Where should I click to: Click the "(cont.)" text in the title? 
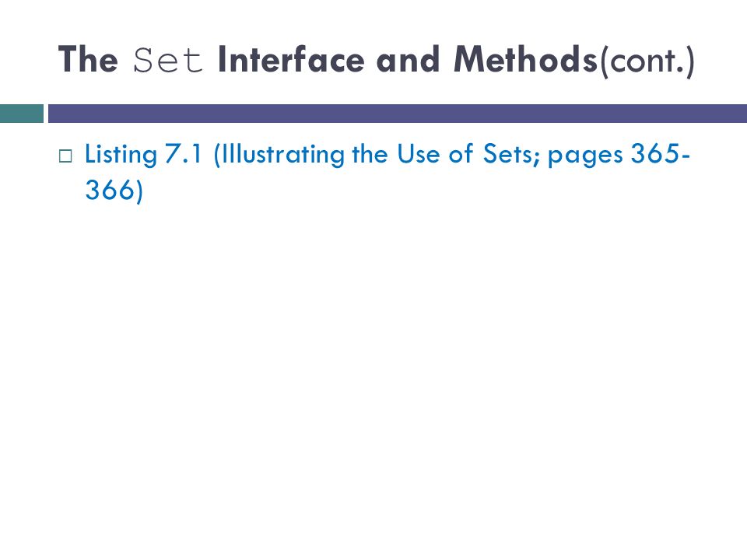point(647,62)
